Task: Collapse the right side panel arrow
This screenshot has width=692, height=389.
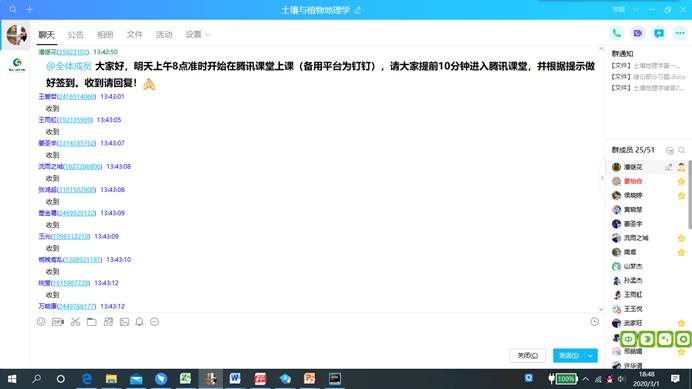Action: 602,178
